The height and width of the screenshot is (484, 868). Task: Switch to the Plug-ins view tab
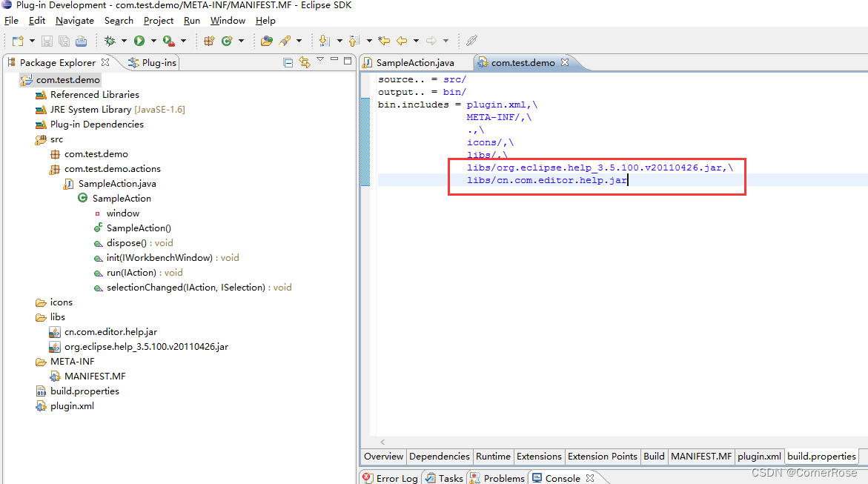point(152,62)
